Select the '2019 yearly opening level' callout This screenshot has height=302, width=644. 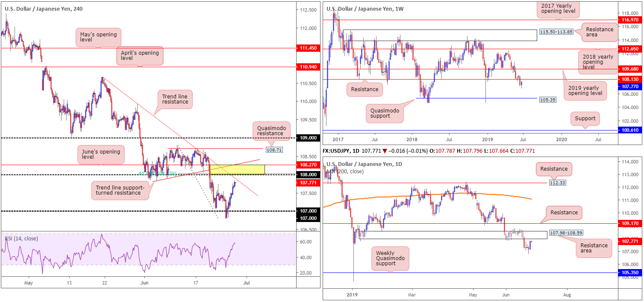pos(585,90)
